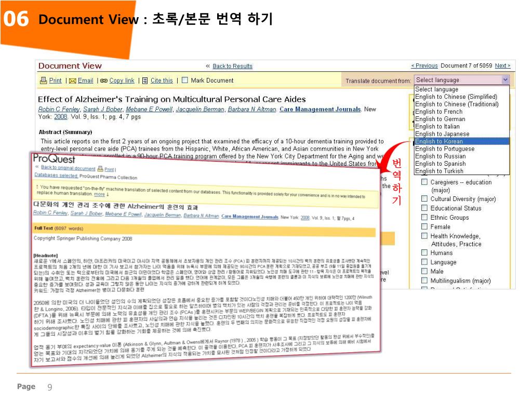This screenshot has height=399, width=532.
Task: Open author Sarah J Bober link in Document View
Action: [x=103, y=109]
